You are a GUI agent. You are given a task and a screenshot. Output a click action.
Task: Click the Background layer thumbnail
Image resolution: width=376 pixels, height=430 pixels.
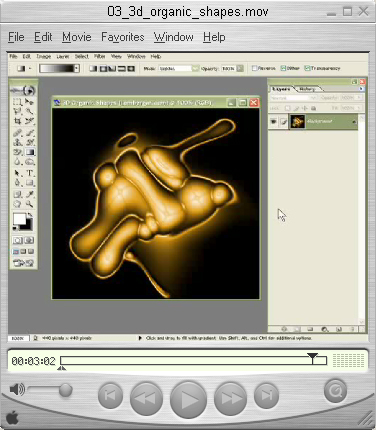click(297, 121)
